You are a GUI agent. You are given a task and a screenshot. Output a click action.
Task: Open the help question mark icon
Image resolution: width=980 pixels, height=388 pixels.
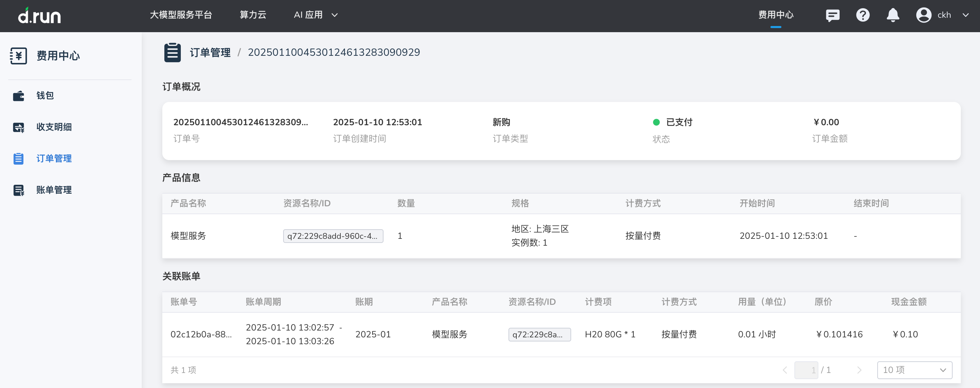point(863,15)
